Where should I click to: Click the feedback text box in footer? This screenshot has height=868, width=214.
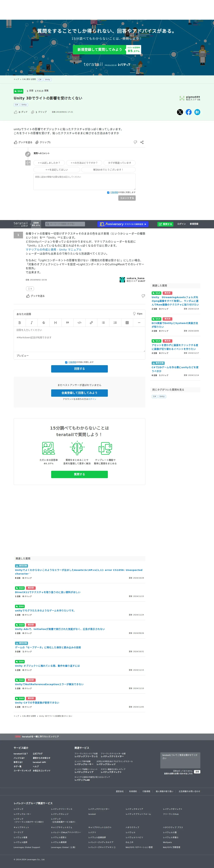click(181, 760)
